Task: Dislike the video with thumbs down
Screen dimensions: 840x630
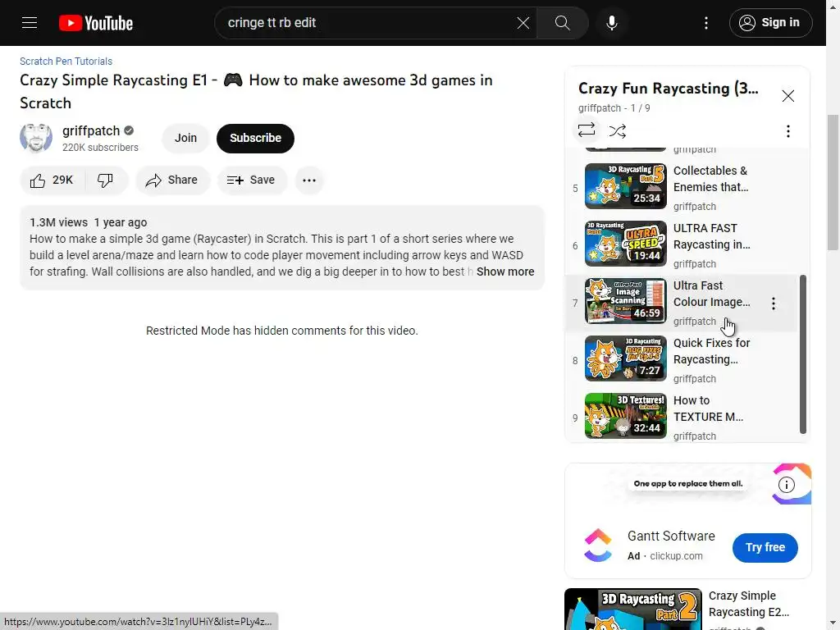Action: pyautogui.click(x=106, y=180)
